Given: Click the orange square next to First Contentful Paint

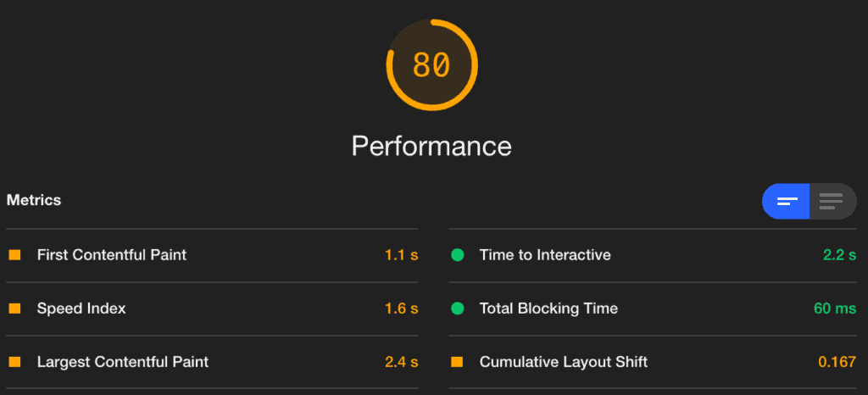Looking at the screenshot, I should point(15,255).
